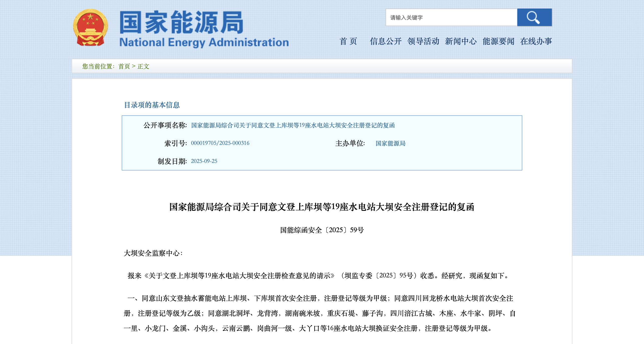Image resolution: width=644 pixels, height=344 pixels.
Task: Go to 领导活动 section
Action: pos(423,41)
